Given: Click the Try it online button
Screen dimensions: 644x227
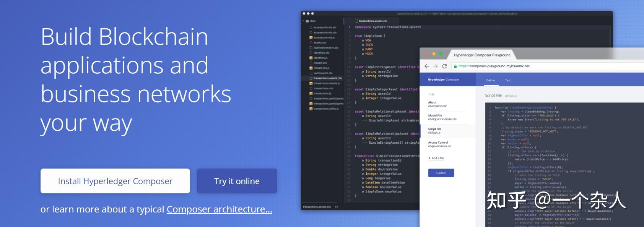Looking at the screenshot, I should click(237, 181).
